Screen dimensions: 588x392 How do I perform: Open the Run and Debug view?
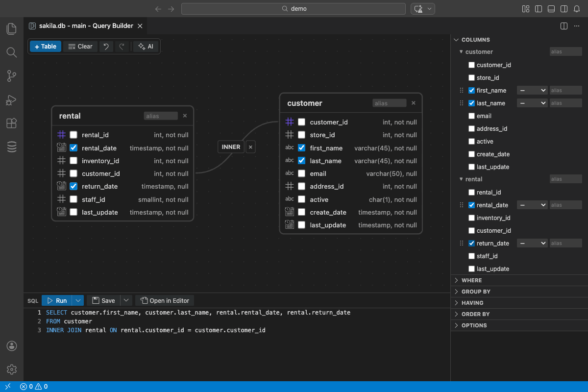(x=11, y=99)
